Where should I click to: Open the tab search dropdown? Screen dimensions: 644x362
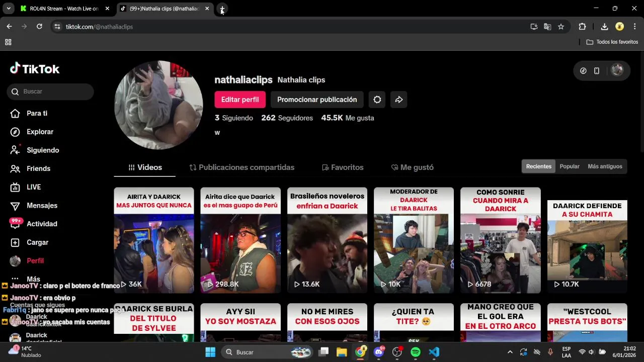(x=9, y=9)
